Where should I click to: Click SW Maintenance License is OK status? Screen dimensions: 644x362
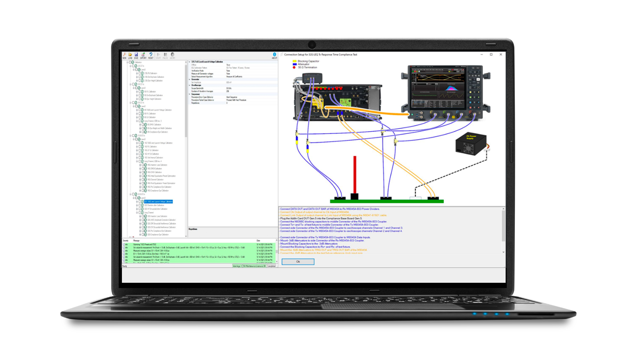[254, 266]
